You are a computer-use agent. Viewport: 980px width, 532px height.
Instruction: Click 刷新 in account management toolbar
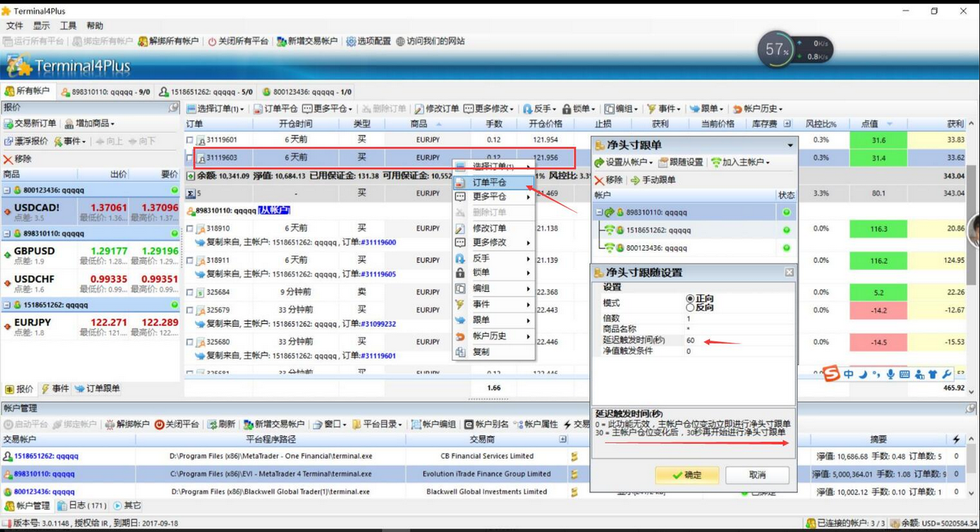tap(220, 425)
